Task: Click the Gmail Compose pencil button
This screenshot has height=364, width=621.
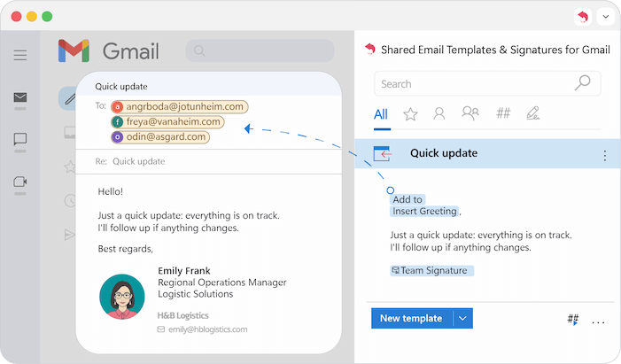Action: point(68,98)
